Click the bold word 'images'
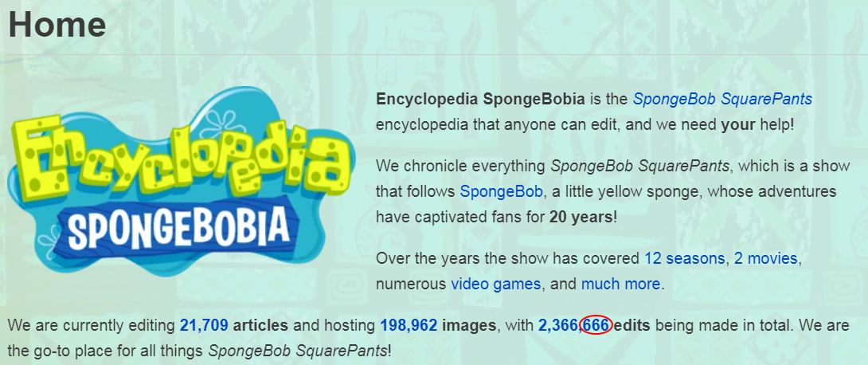Image resolution: width=868 pixels, height=365 pixels. click(x=469, y=326)
